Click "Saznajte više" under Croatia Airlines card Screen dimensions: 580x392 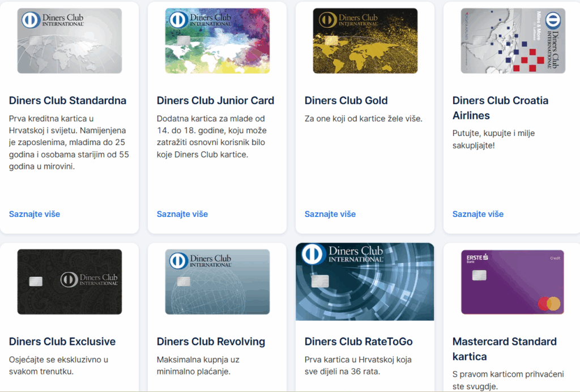(x=478, y=214)
